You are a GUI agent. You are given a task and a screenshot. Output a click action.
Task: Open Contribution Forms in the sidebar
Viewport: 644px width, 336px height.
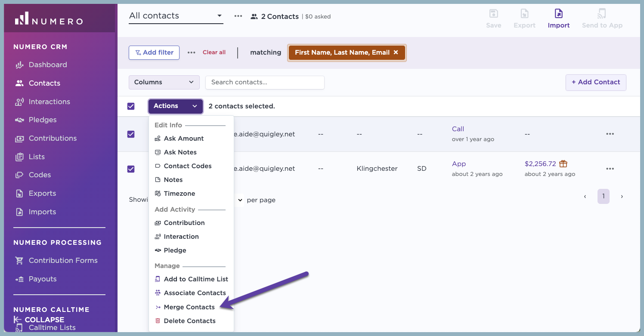click(x=56, y=261)
